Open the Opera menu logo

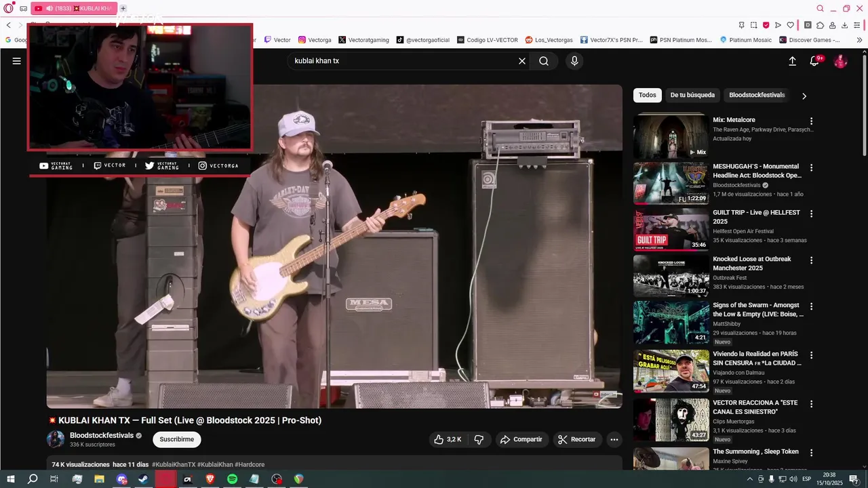click(x=8, y=8)
